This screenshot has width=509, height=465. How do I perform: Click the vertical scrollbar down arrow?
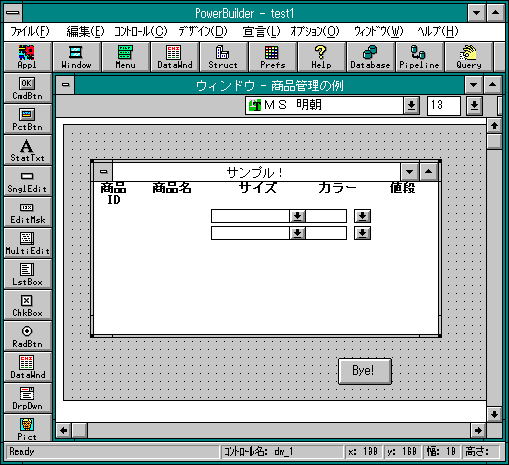494,414
